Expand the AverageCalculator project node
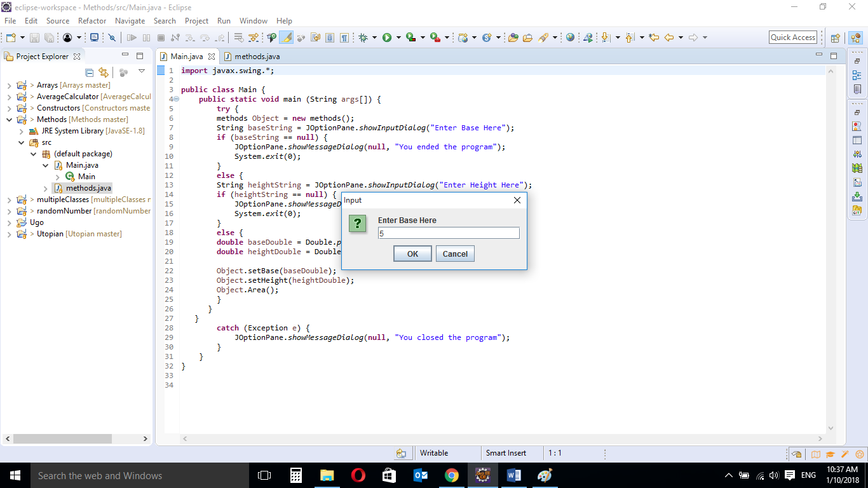The width and height of the screenshot is (868, 488). [x=9, y=97]
